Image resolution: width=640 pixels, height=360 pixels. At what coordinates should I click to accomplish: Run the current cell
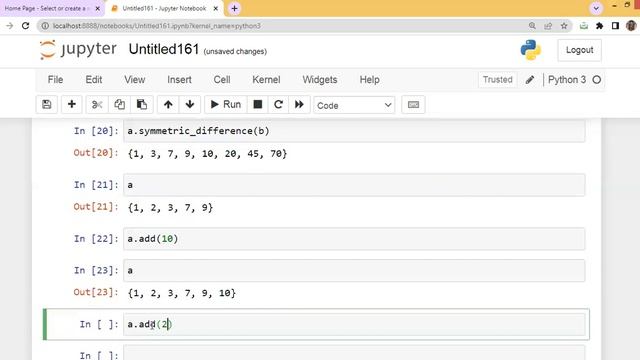[226, 104]
